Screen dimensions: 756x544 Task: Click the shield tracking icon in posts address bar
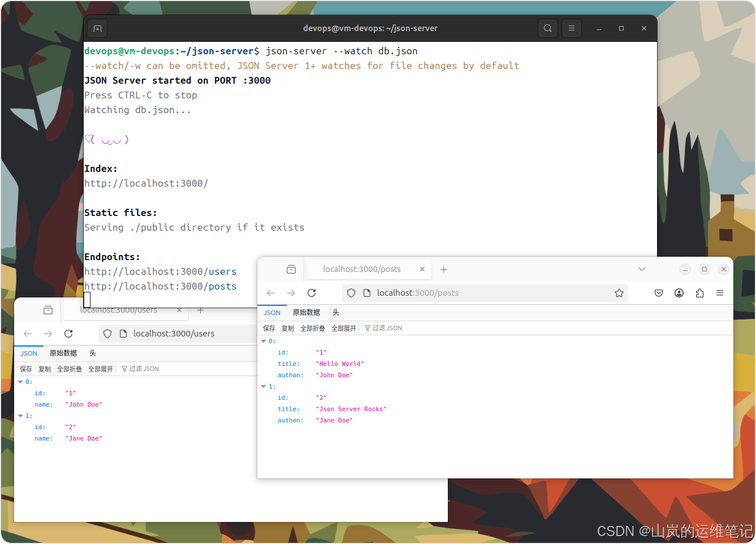(x=351, y=293)
